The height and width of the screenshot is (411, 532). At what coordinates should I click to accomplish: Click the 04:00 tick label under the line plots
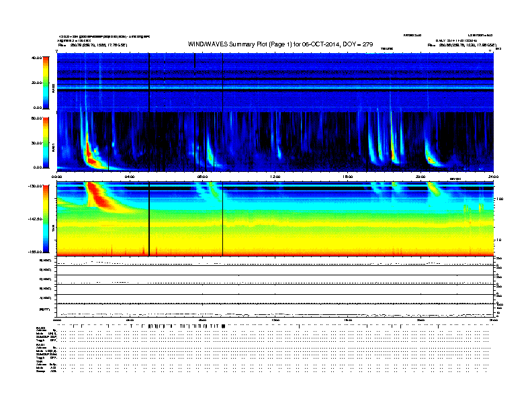click(x=130, y=320)
